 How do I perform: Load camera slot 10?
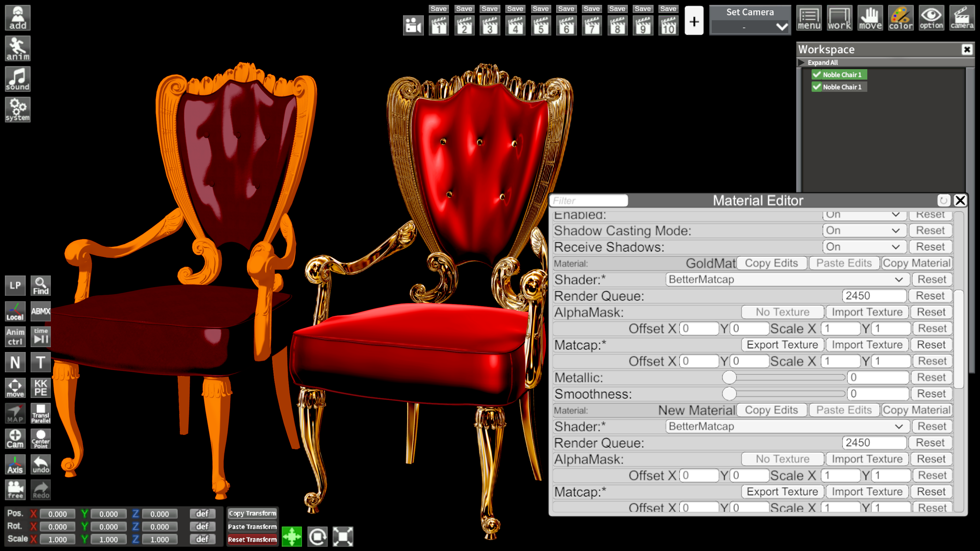[669, 25]
